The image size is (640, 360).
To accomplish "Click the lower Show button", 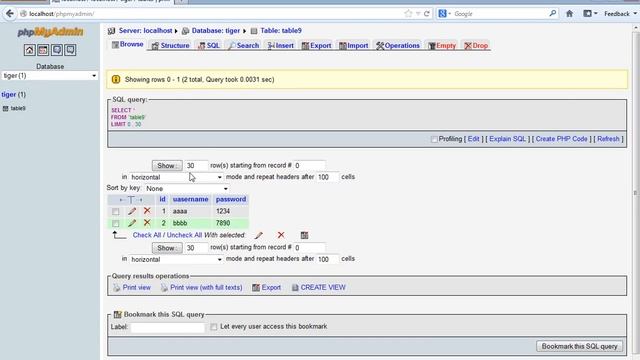I will point(167,248).
